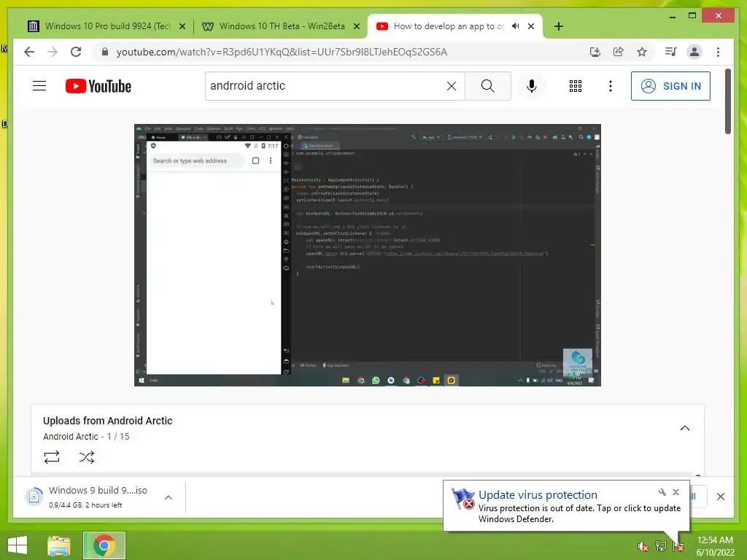Switch to Windows 10 TH Beta - Win2Beta tab

click(282, 26)
